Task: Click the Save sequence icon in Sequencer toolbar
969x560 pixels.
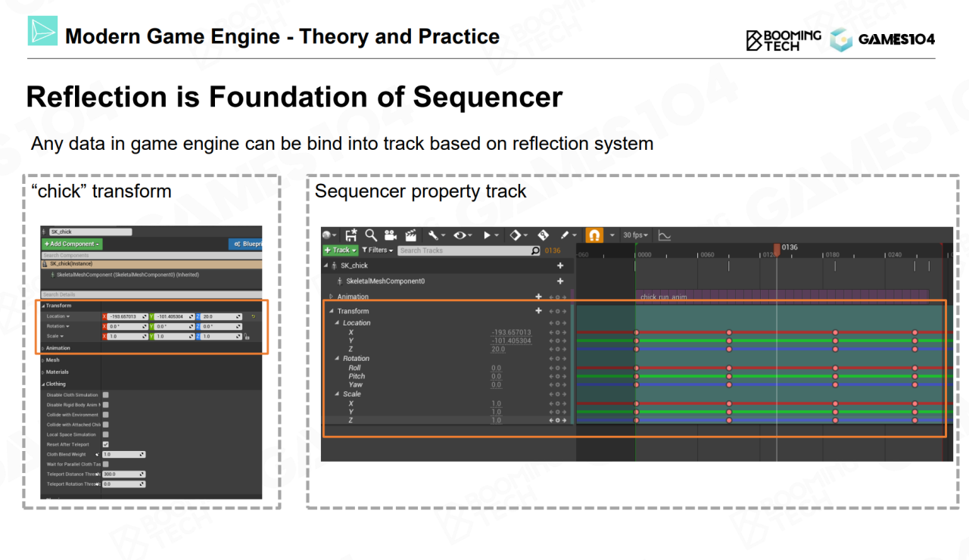Action: click(x=351, y=235)
